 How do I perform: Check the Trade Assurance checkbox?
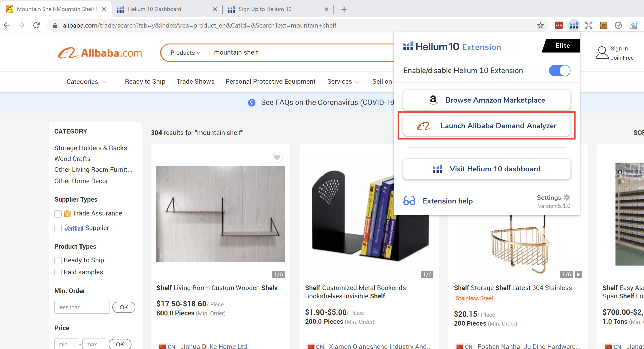pos(58,214)
